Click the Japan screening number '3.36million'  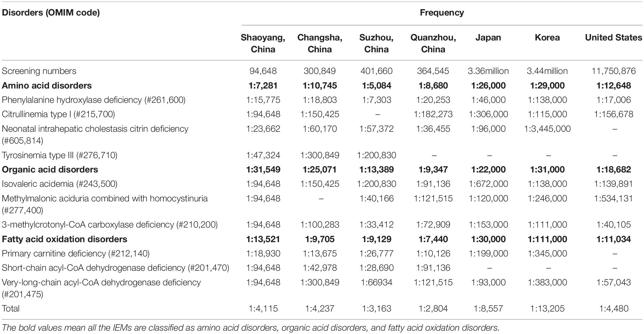click(x=488, y=71)
